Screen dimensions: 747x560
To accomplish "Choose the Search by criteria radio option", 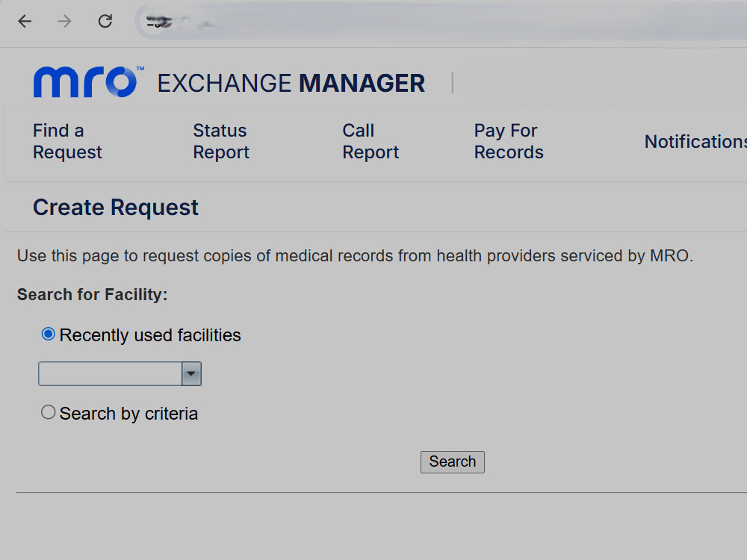I will click(48, 412).
